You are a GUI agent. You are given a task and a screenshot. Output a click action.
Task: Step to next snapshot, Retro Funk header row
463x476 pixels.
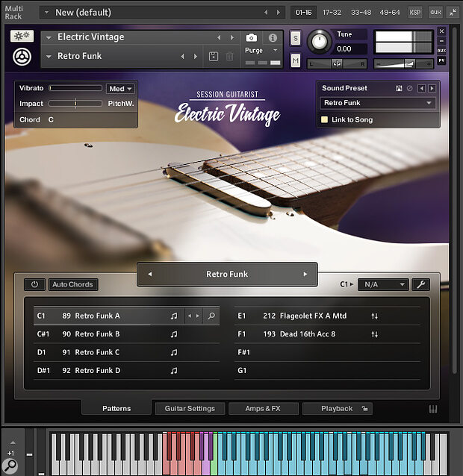pos(196,57)
